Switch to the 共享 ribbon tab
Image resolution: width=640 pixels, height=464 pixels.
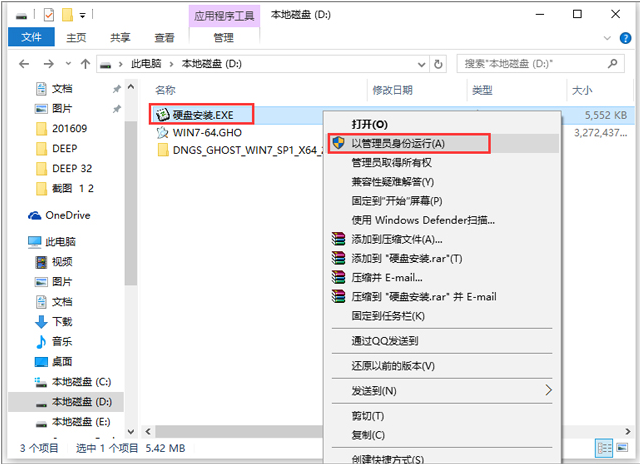coord(120,38)
